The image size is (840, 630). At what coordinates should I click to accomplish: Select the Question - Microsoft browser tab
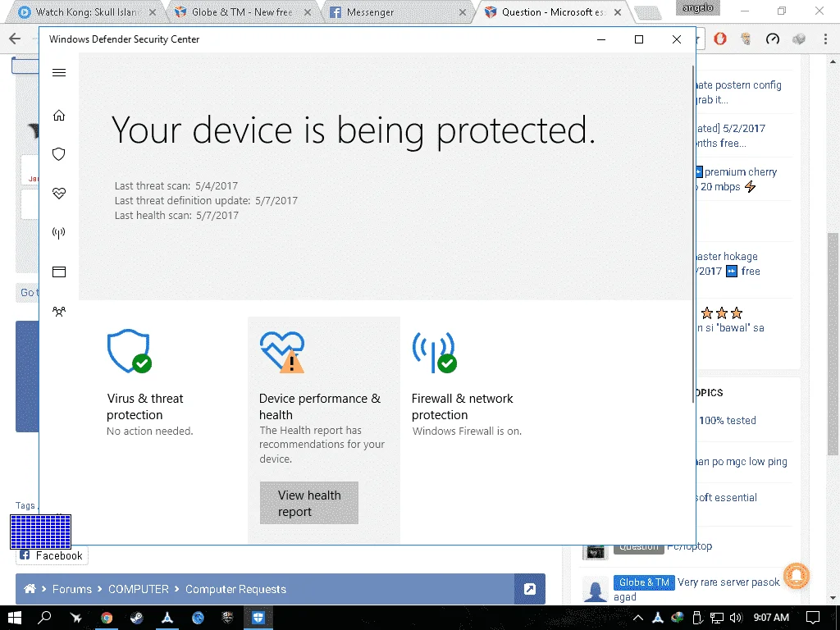(552, 11)
